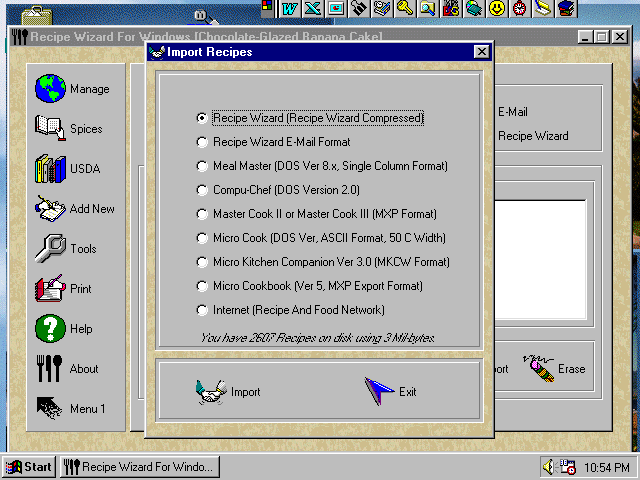Click the blue arrow Exit icon
640x480 pixels.
click(379, 391)
